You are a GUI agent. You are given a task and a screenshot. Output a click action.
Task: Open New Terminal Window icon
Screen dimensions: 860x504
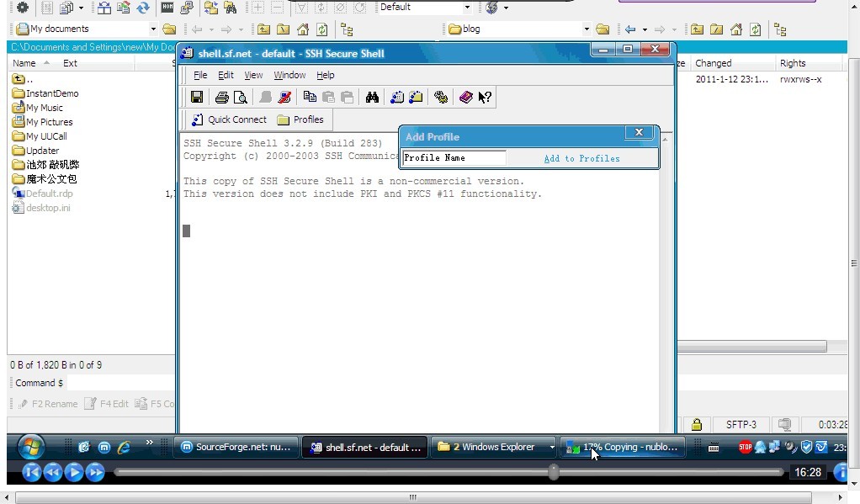397,97
